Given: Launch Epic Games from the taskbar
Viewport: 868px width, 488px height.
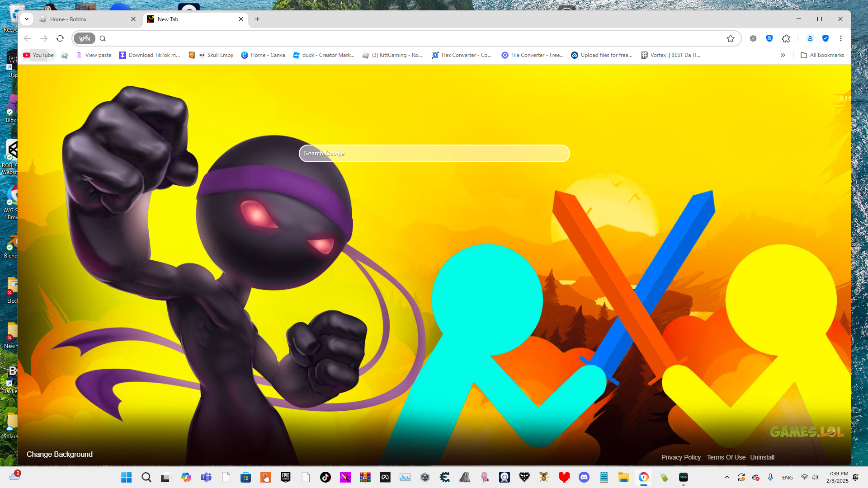Looking at the screenshot, I should coord(286,477).
